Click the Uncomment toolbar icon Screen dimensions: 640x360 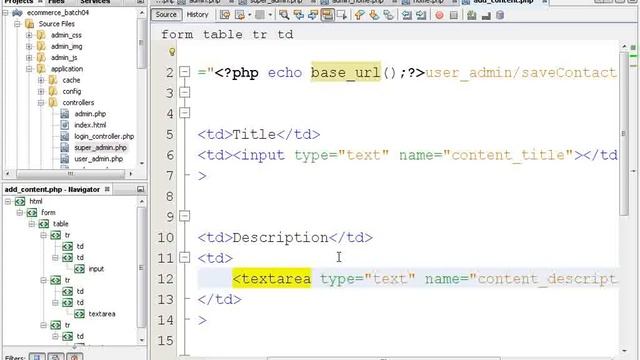click(486, 15)
